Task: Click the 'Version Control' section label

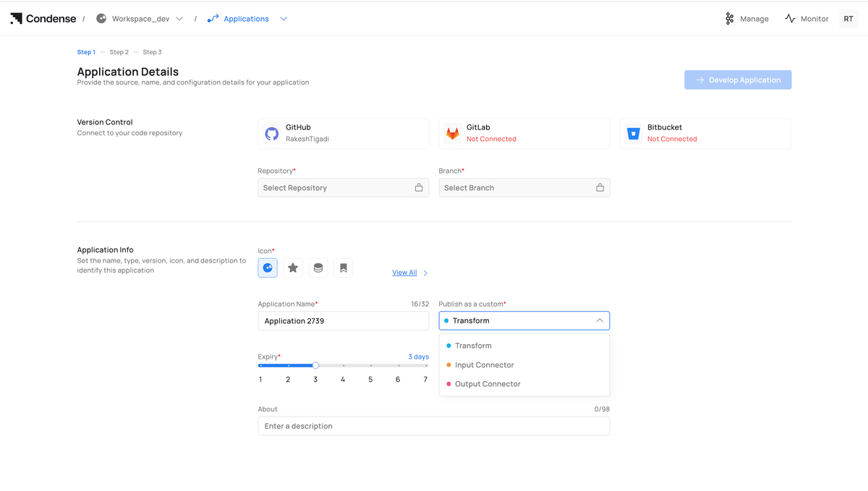Action: (105, 122)
